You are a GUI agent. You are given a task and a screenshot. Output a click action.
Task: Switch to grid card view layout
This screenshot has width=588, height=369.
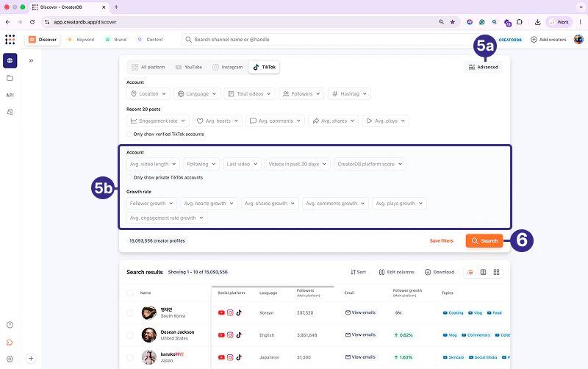[497, 272]
